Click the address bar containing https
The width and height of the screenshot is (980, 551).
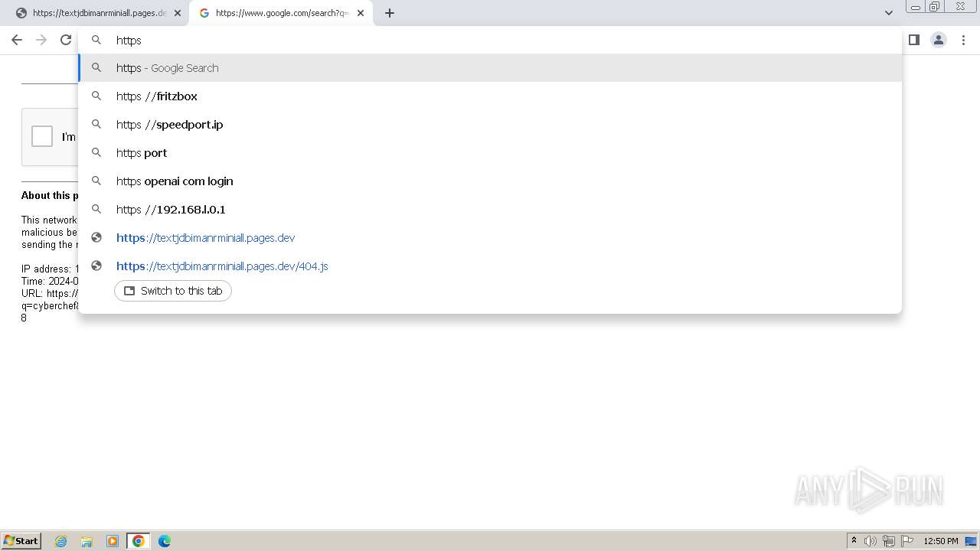tap(490, 40)
